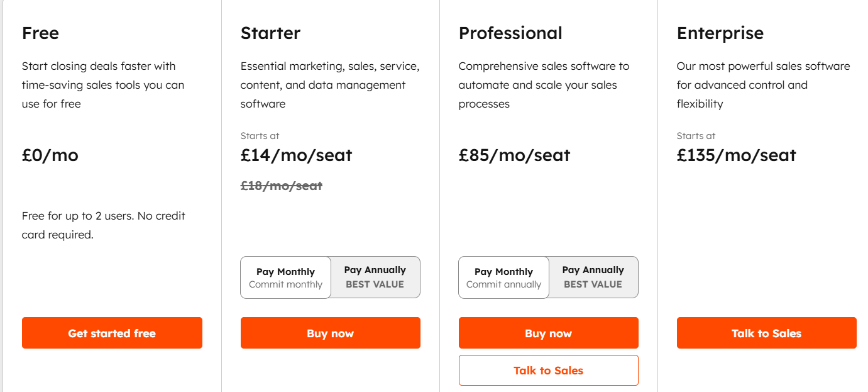Click the Get started free button
This screenshot has width=868, height=392.
(112, 333)
